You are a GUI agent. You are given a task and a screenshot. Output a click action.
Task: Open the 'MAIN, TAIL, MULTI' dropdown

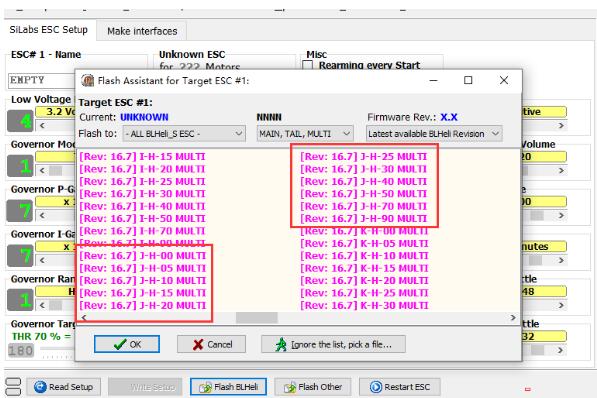pos(305,134)
